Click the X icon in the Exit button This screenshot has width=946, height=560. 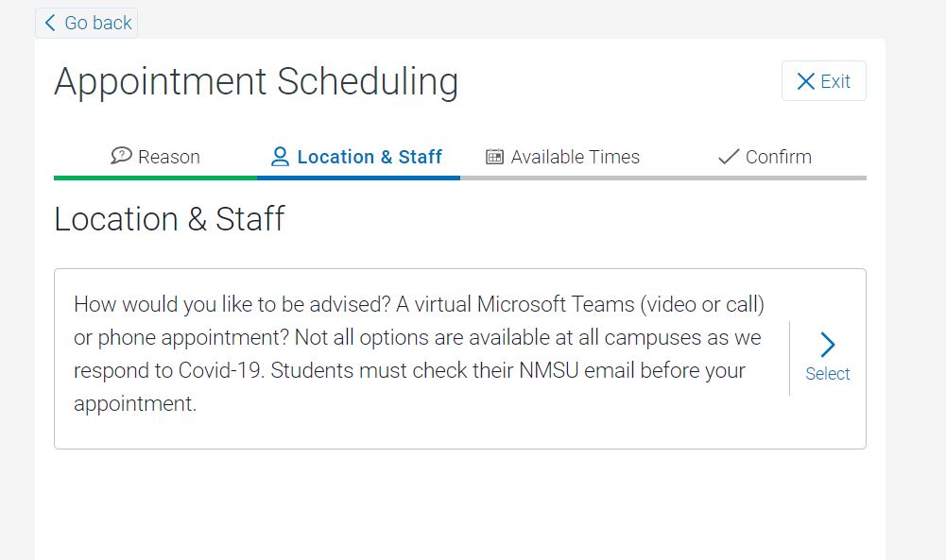point(805,81)
